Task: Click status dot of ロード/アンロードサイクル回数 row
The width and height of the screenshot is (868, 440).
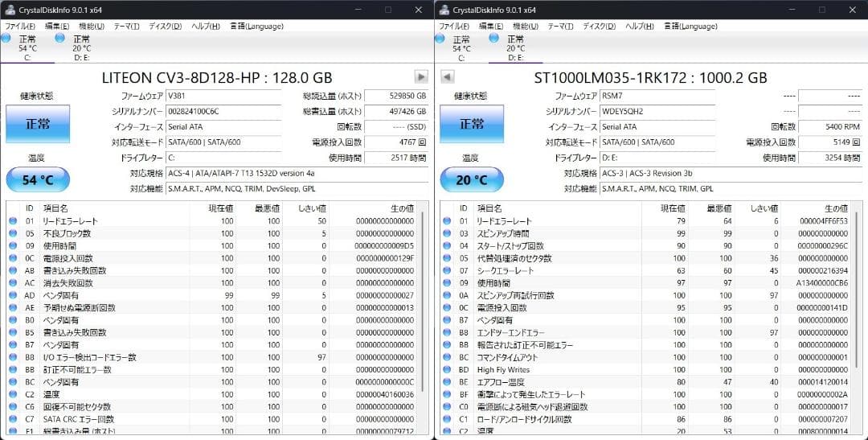Action: pos(447,419)
